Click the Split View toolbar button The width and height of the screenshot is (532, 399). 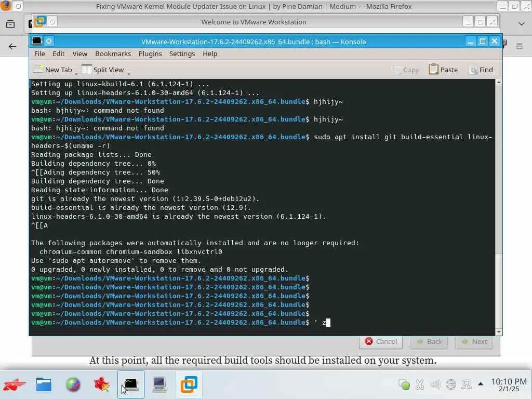[x=103, y=70]
